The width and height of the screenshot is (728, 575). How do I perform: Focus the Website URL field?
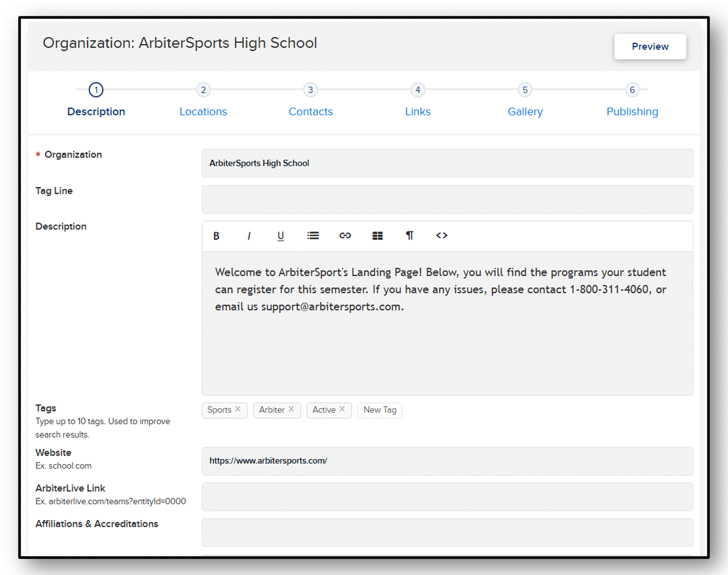pos(448,461)
